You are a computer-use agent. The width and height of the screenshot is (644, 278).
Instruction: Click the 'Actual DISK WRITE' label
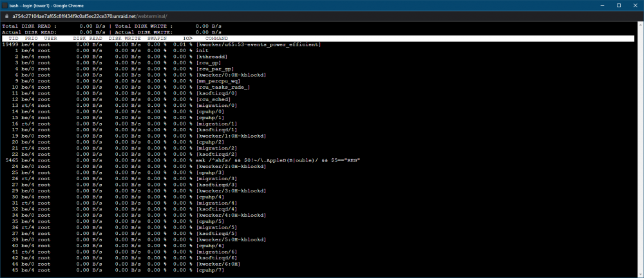coord(144,32)
